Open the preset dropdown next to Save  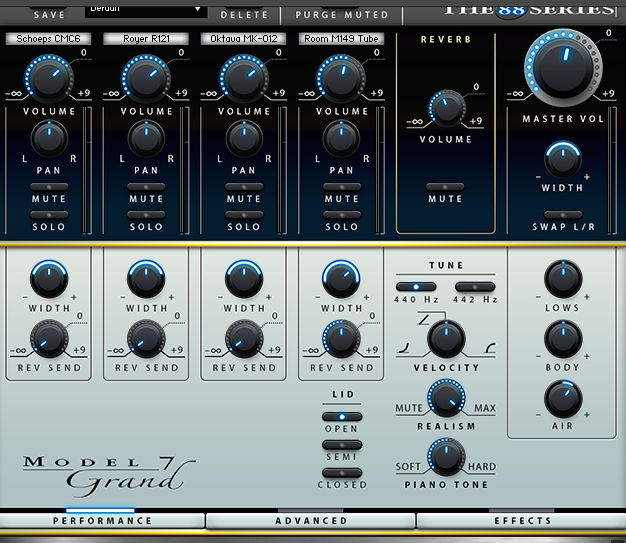point(145,9)
